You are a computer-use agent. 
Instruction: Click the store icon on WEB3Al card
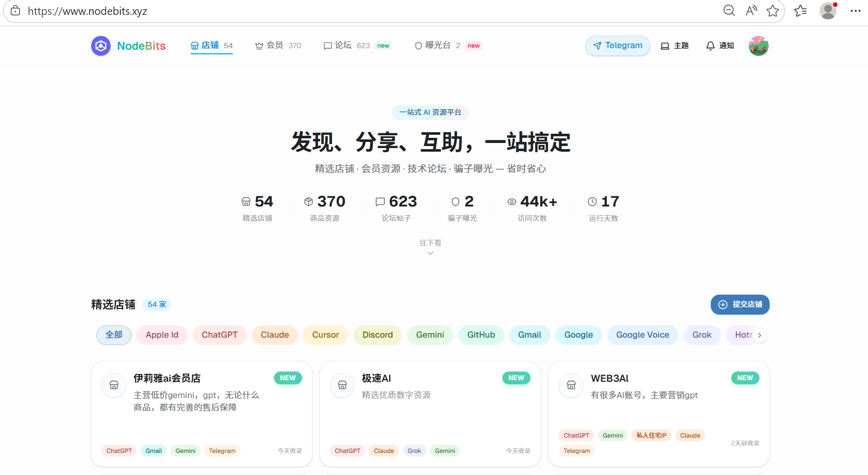tap(571, 385)
